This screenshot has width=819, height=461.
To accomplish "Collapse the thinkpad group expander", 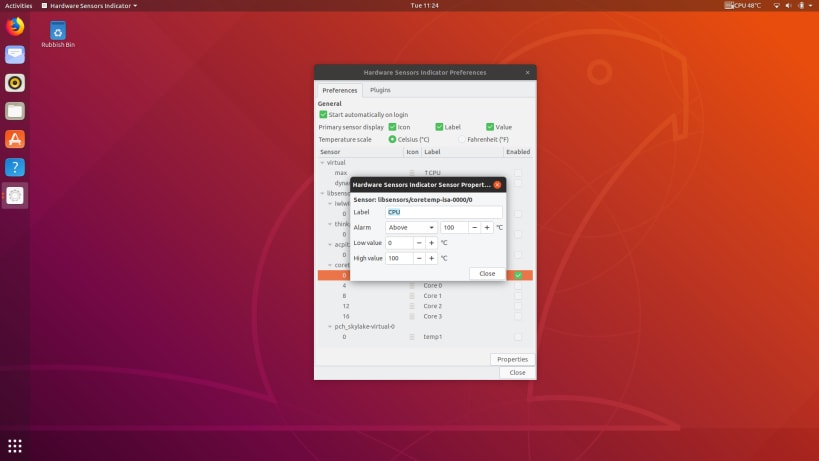I will pyautogui.click(x=330, y=224).
